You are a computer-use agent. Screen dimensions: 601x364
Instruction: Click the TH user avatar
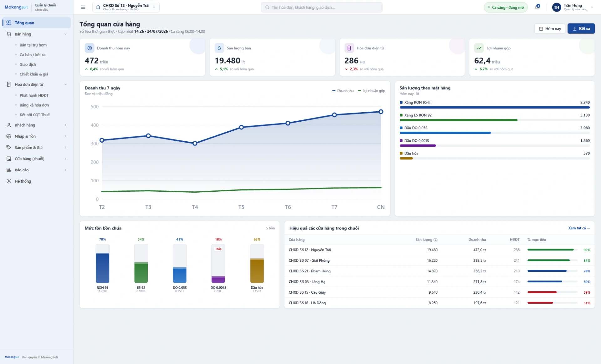coord(556,7)
